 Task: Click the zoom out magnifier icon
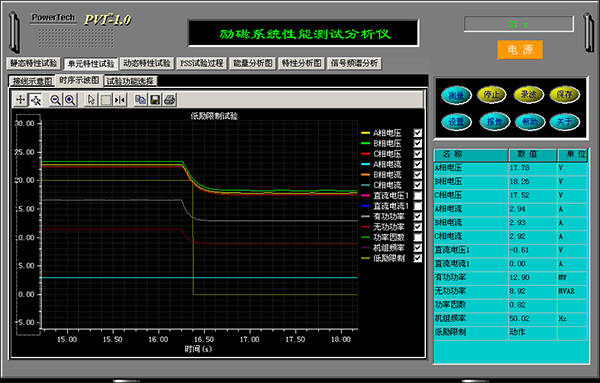click(x=55, y=100)
